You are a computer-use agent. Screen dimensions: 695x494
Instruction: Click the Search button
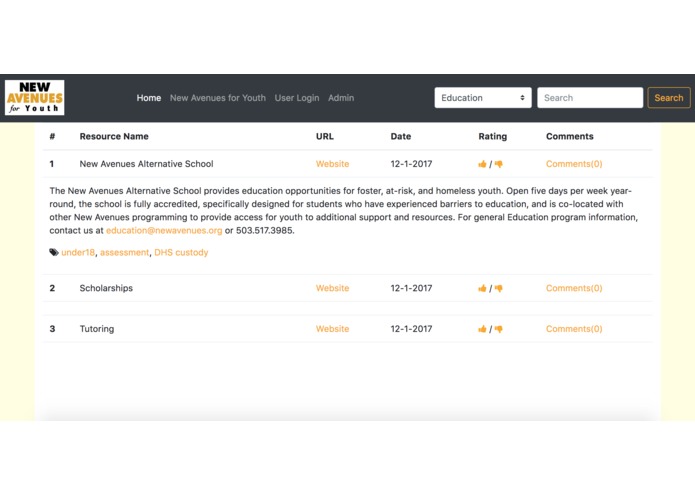click(x=668, y=97)
